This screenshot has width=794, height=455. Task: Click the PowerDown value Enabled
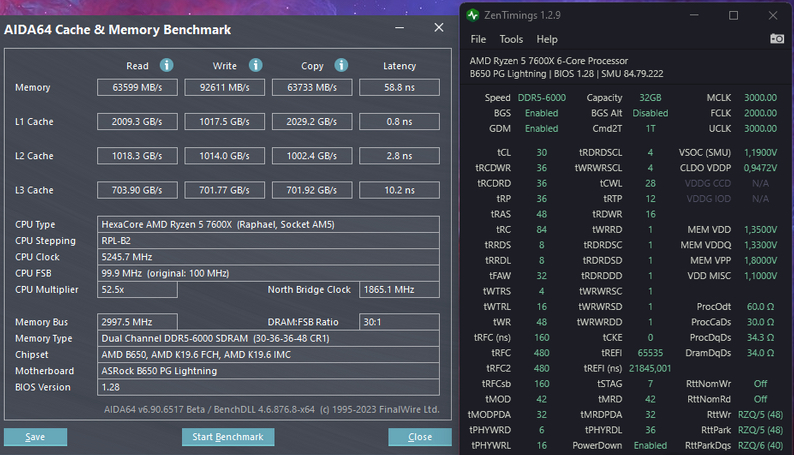(650, 445)
